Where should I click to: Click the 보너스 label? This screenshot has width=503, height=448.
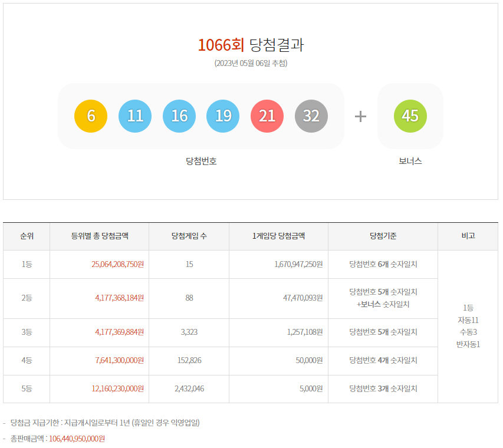410,161
